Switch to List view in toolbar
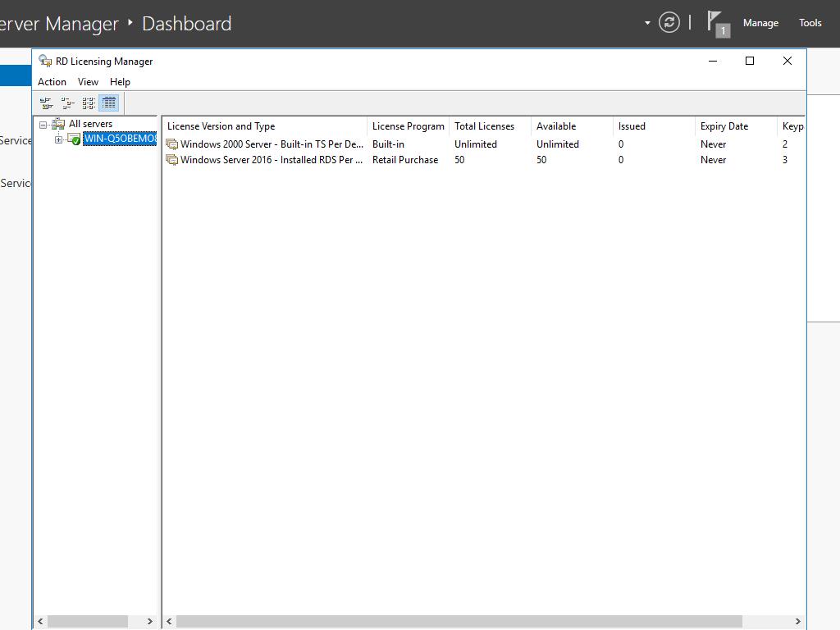840x630 pixels. click(89, 103)
